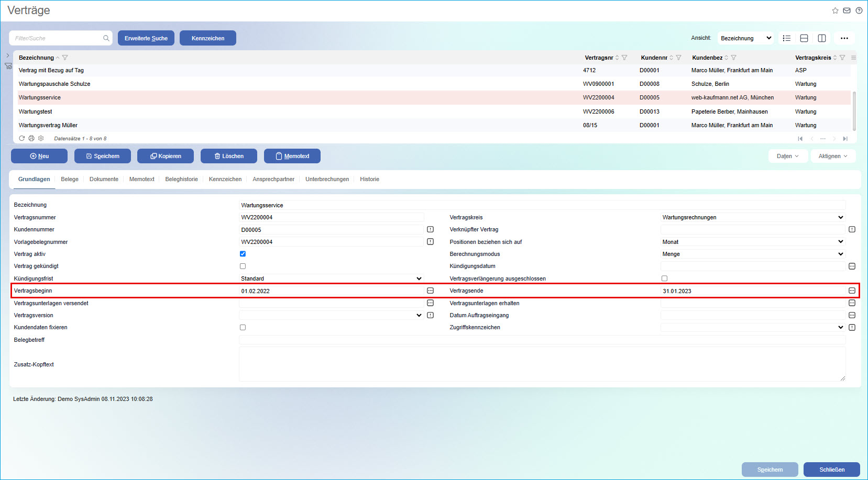Image resolution: width=868 pixels, height=480 pixels.
Task: Delete contract with Löschen button
Action: [x=229, y=156]
